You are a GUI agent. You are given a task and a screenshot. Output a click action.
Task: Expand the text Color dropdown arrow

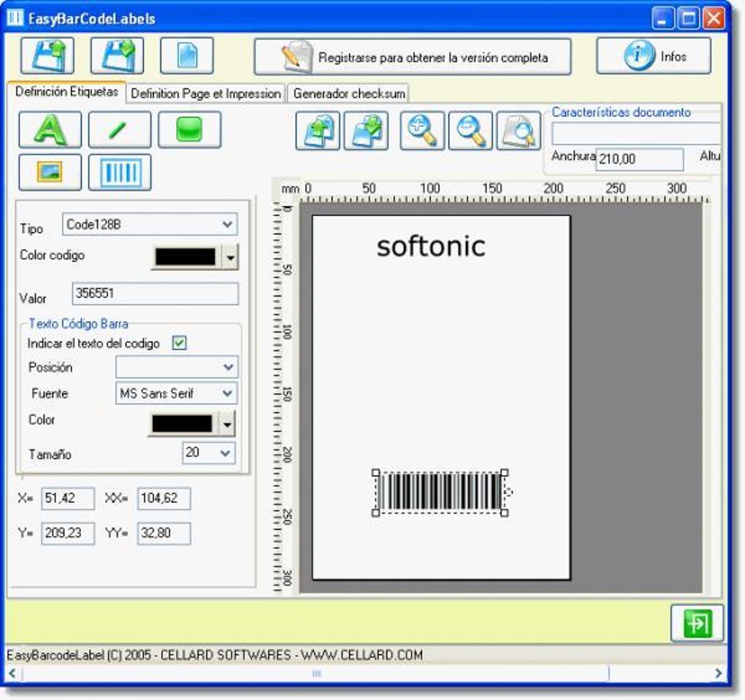tap(227, 423)
